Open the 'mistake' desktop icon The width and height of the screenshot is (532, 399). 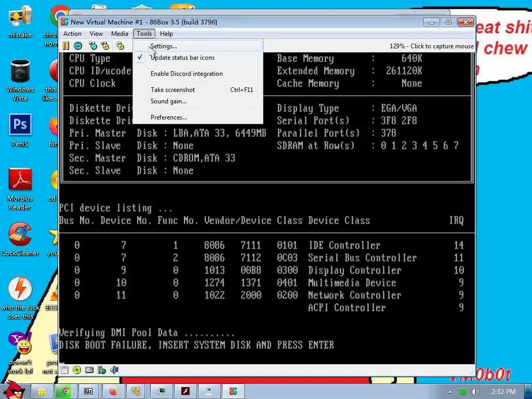tap(20, 22)
